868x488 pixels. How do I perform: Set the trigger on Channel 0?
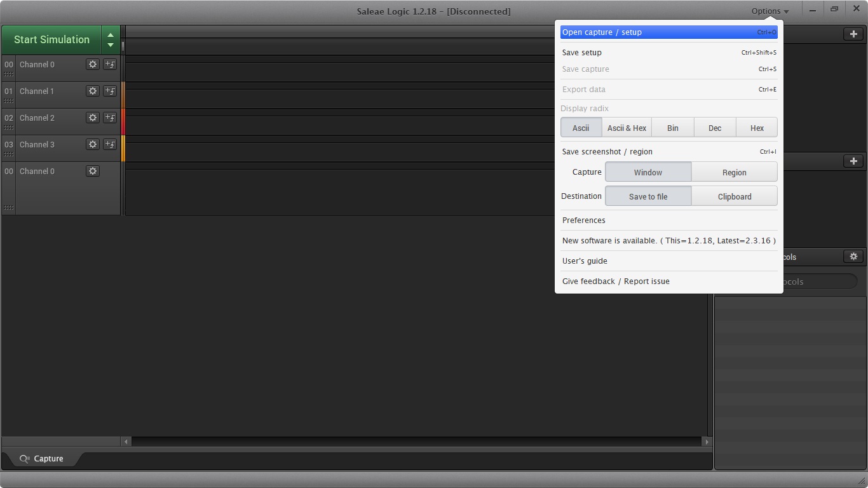(110, 64)
